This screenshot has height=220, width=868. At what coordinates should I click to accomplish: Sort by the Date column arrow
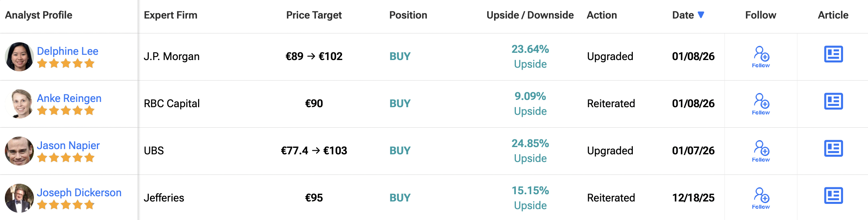click(x=701, y=15)
